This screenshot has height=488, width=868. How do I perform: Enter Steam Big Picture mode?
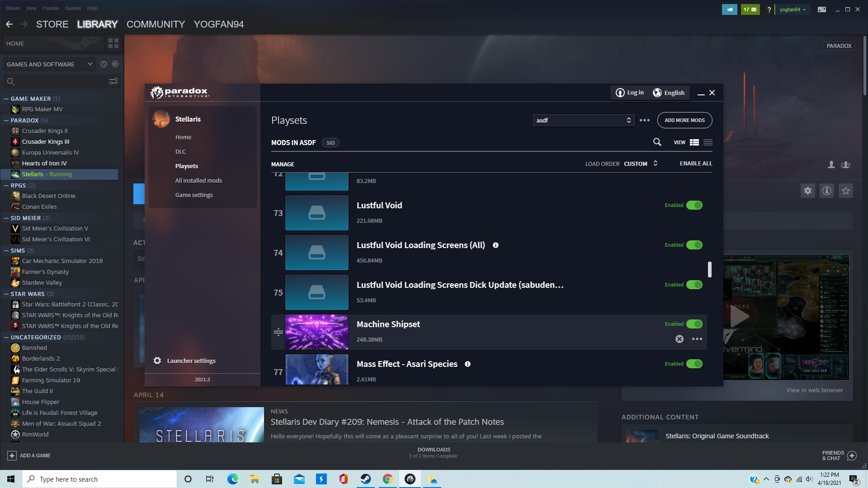pos(822,9)
